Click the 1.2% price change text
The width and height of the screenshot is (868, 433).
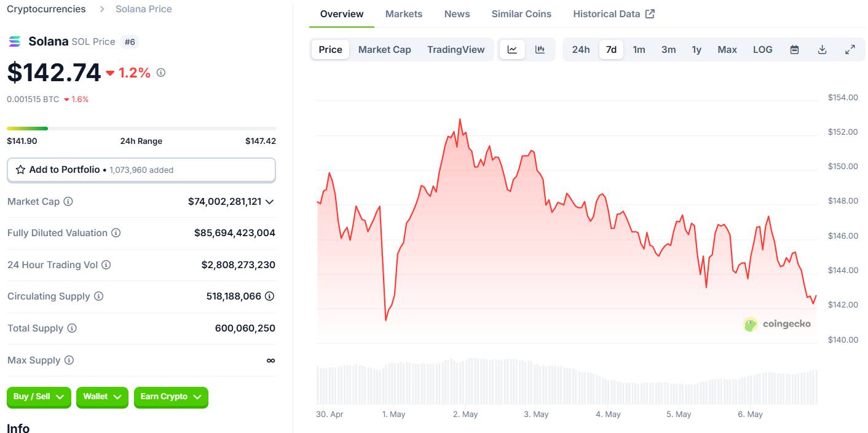click(x=134, y=73)
